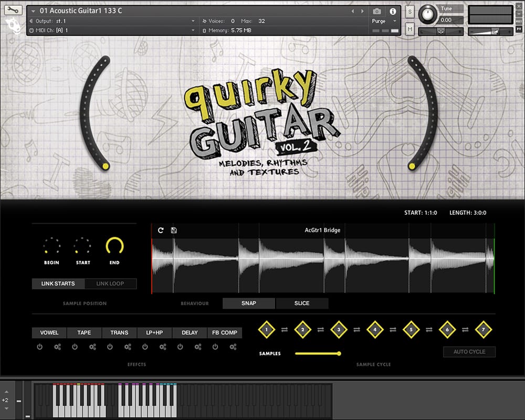Open the DELAY effect settings gears
The width and height of the screenshot is (525, 420).
pyautogui.click(x=198, y=347)
